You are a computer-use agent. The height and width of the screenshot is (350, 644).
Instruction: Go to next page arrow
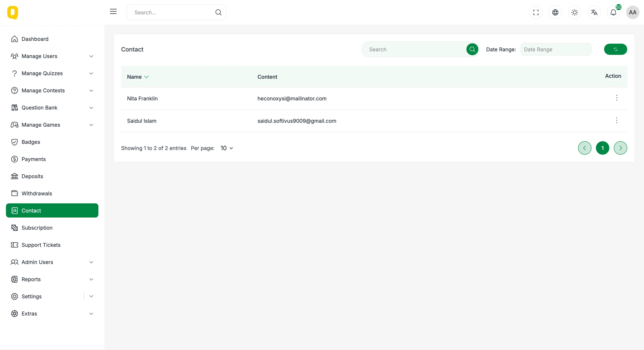pyautogui.click(x=620, y=148)
